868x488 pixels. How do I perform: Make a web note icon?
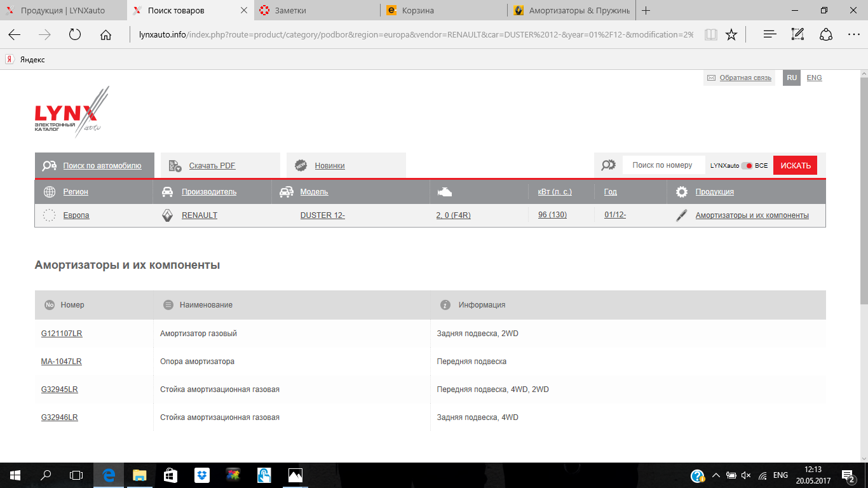coord(798,35)
